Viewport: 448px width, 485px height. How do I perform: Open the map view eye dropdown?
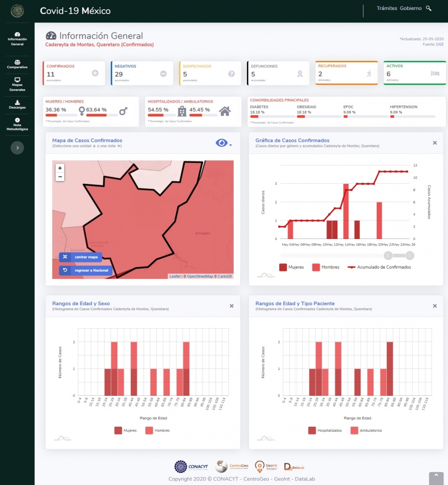224,143
